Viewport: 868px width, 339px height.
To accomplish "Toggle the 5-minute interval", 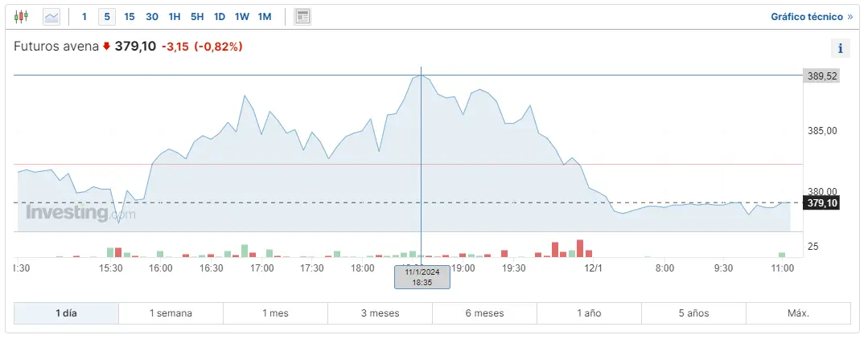I will click(107, 16).
